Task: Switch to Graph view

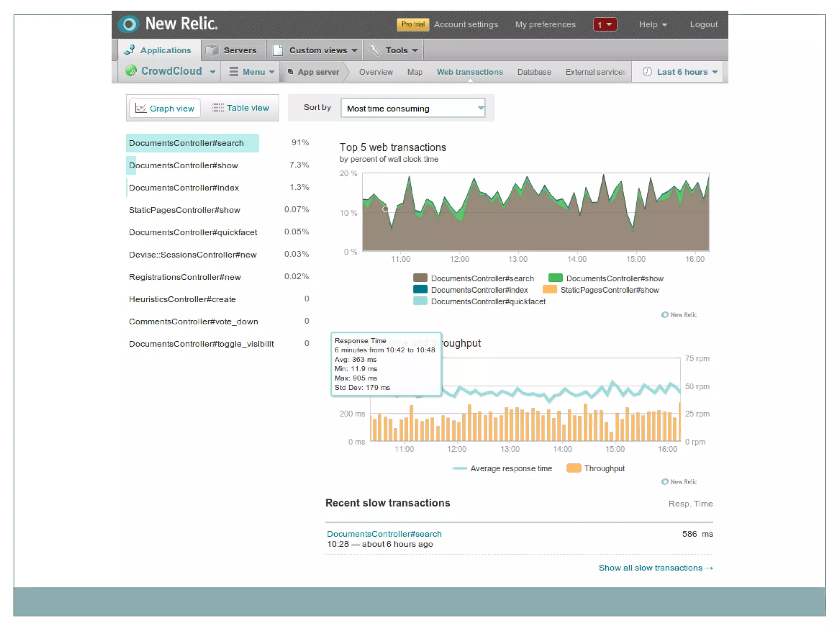Action: click(165, 108)
